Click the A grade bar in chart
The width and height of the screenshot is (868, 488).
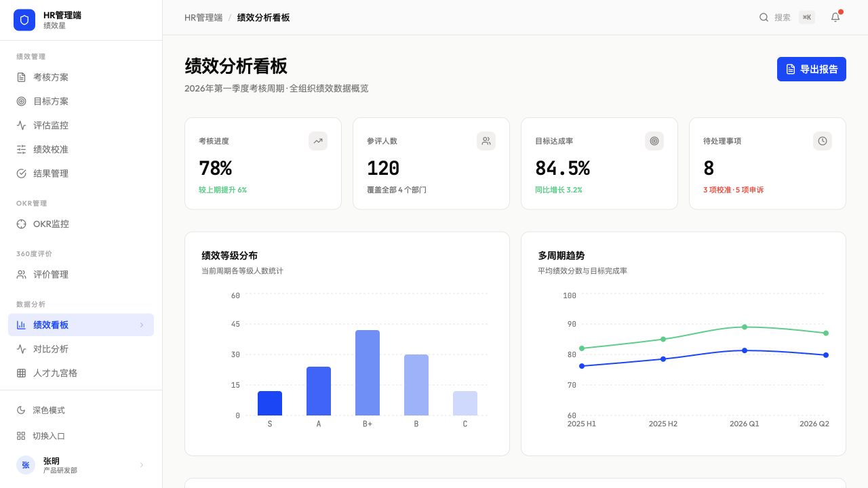319,391
